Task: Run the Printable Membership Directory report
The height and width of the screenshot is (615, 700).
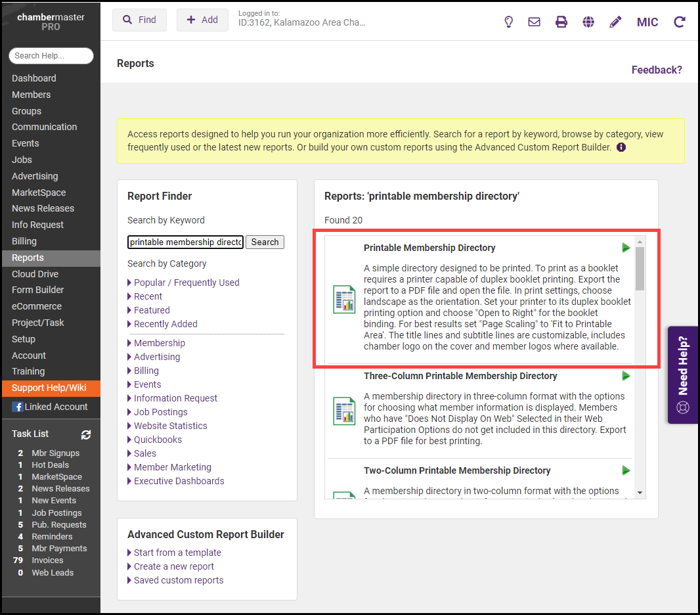Action: [626, 248]
